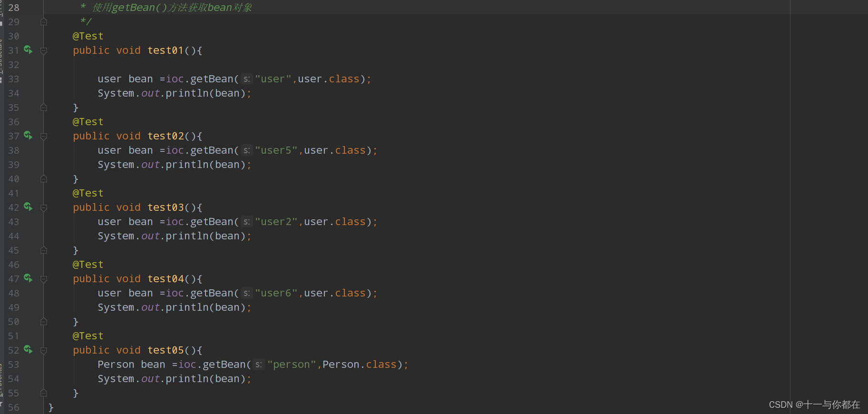Click the "user2" string literal
868x414 pixels.
pos(276,222)
